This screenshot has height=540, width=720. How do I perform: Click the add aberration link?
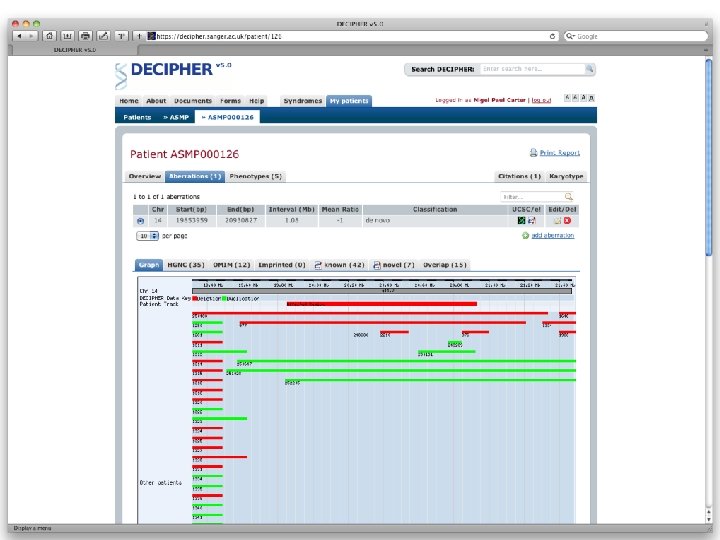point(553,236)
